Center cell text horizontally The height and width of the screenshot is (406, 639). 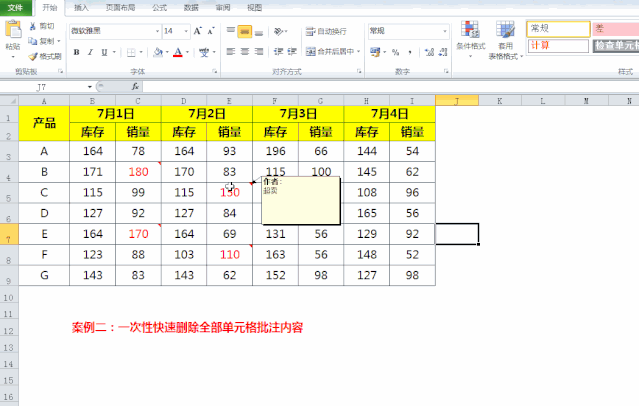[x=245, y=52]
